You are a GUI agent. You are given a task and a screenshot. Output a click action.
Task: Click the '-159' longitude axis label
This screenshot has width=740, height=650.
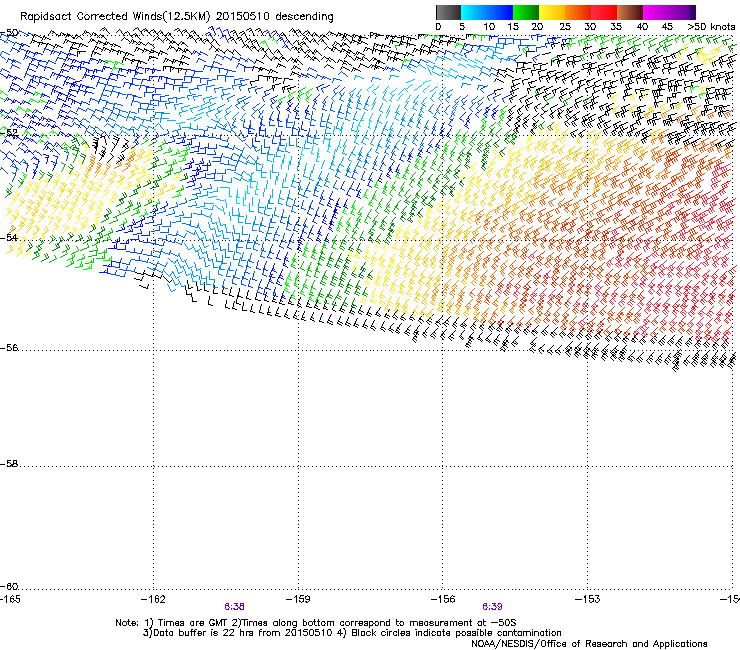click(x=298, y=599)
